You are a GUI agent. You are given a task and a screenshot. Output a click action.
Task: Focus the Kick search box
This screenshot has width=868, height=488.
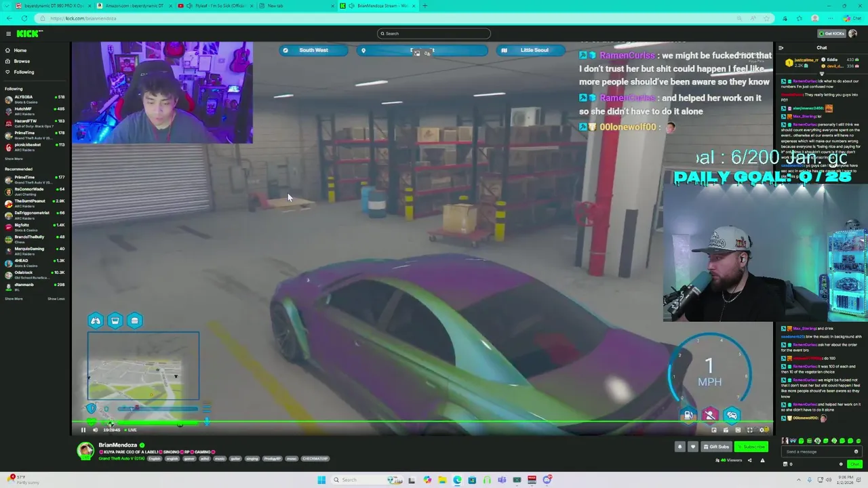tap(434, 33)
